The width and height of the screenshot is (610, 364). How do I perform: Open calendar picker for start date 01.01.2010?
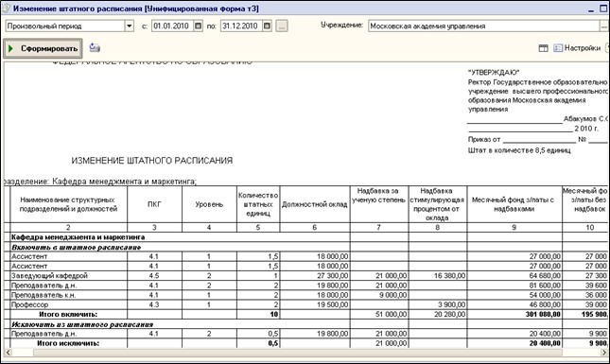point(198,26)
